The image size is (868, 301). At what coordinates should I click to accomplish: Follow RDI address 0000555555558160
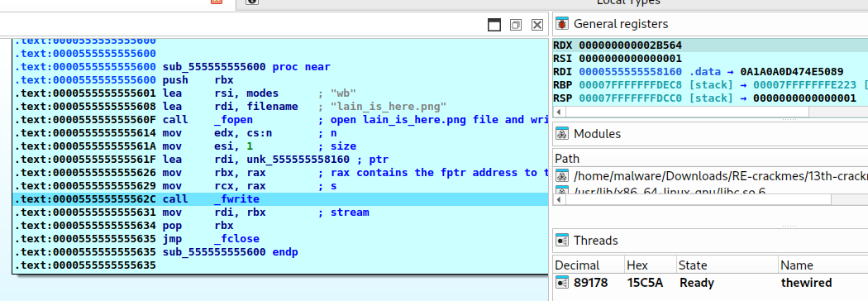click(x=631, y=72)
